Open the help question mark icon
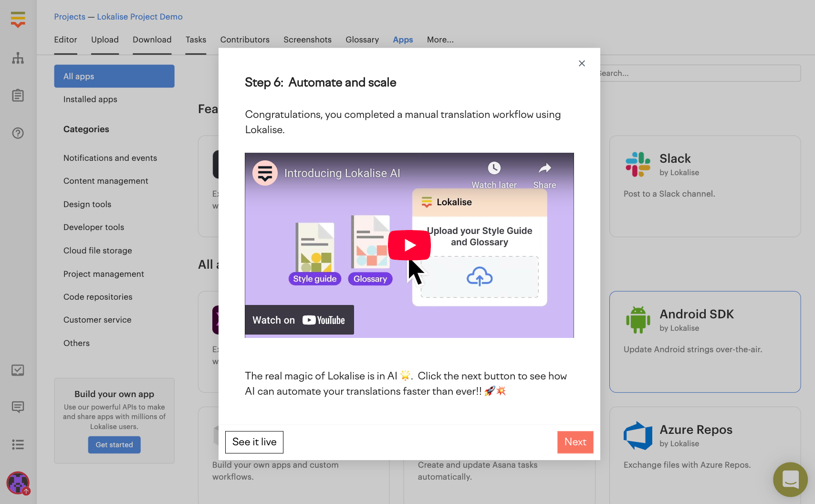The height and width of the screenshot is (504, 815). [x=18, y=133]
